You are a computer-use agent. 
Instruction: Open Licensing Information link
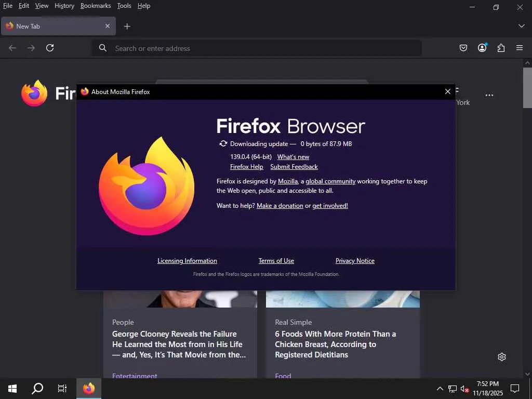(x=187, y=261)
